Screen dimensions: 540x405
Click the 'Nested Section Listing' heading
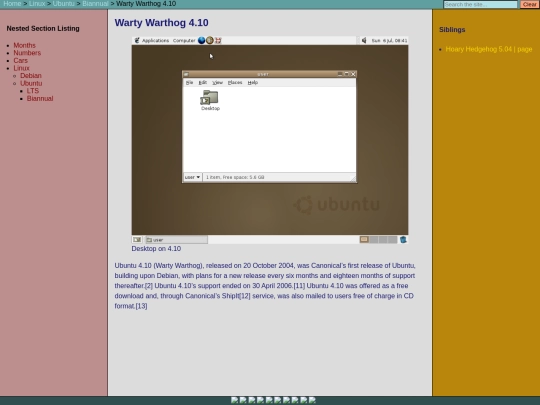pyautogui.click(x=43, y=29)
